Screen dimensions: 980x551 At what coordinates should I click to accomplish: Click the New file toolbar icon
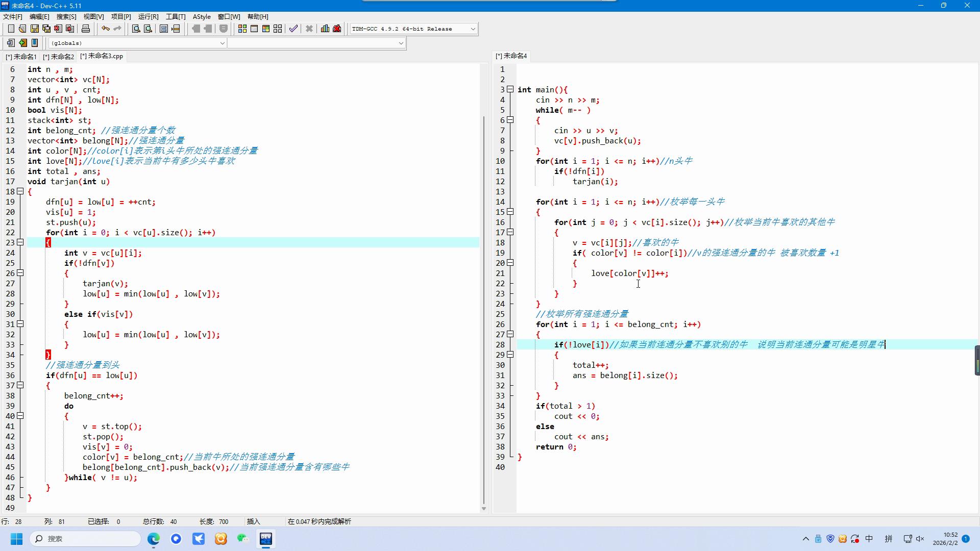click(x=11, y=29)
